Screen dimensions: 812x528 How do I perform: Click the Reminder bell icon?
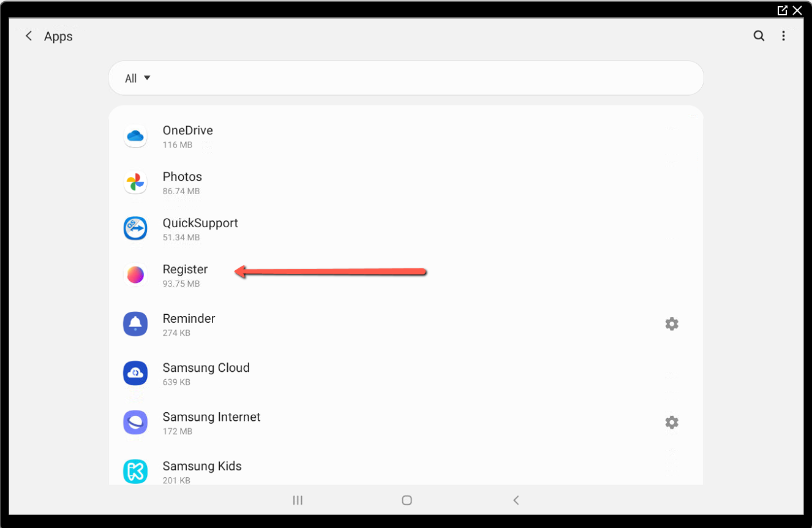[135, 324]
